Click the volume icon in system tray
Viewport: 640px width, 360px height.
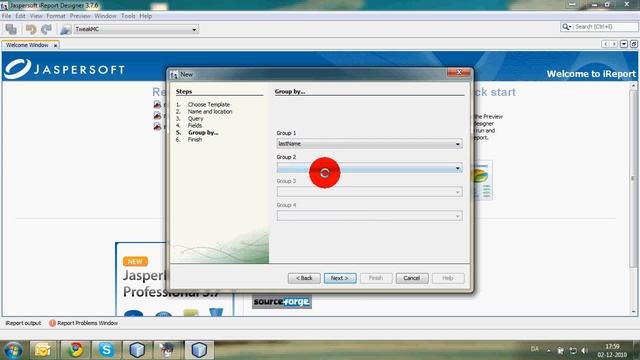[x=584, y=350]
